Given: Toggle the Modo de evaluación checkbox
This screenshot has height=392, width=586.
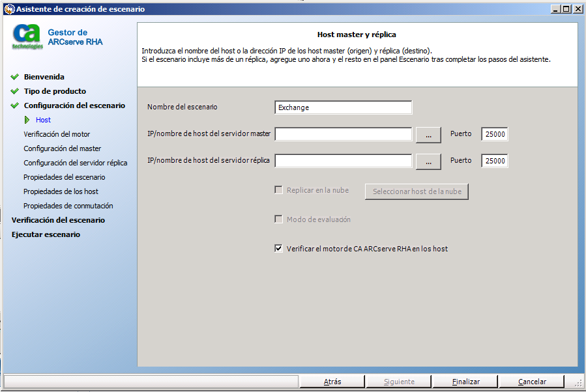Looking at the screenshot, I should pos(278,219).
